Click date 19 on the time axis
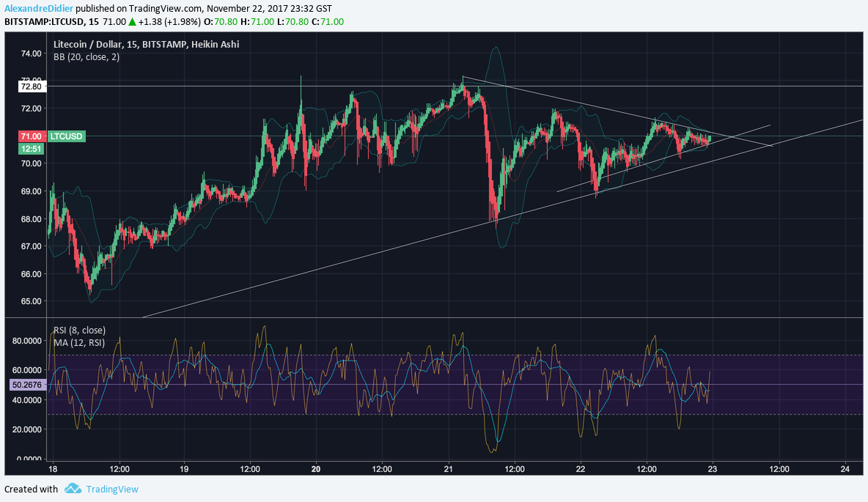Image resolution: width=868 pixels, height=502 pixels. pos(184,469)
